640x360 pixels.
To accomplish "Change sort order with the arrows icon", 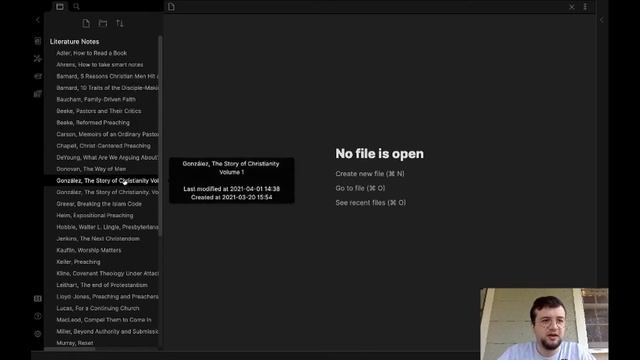I will pyautogui.click(x=120, y=23).
